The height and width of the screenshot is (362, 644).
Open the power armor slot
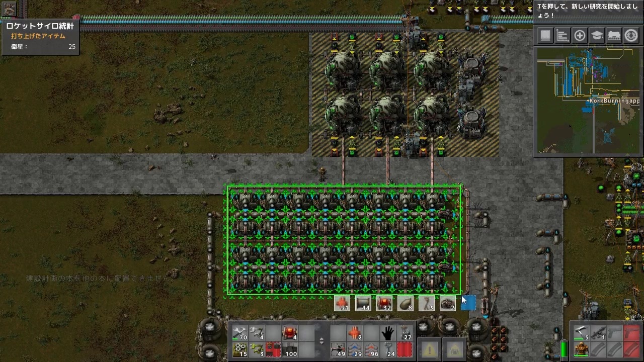(581, 349)
